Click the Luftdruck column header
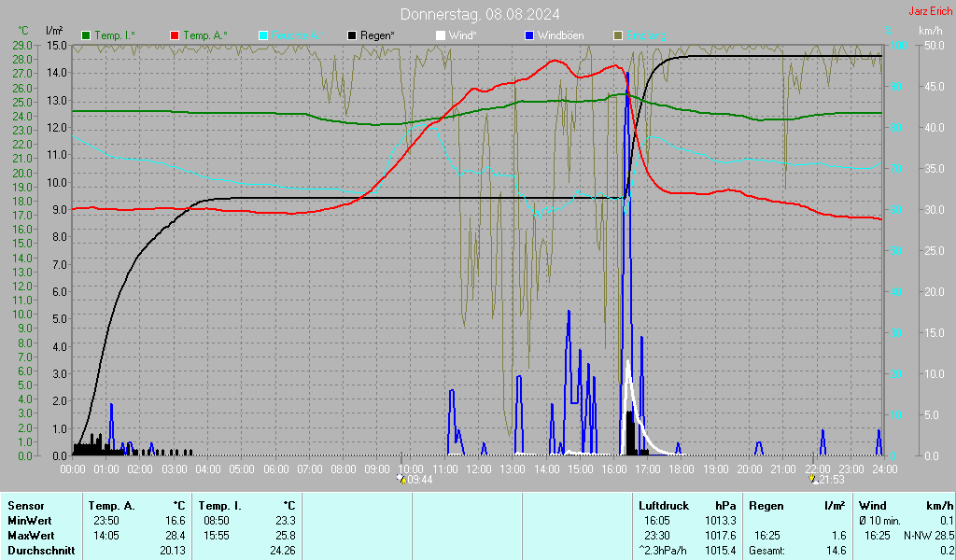 [664, 505]
